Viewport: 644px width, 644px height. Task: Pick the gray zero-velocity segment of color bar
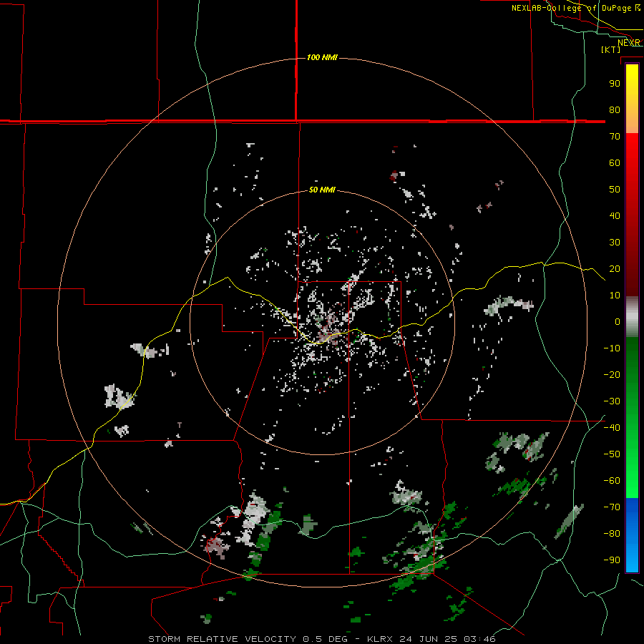pos(632,317)
